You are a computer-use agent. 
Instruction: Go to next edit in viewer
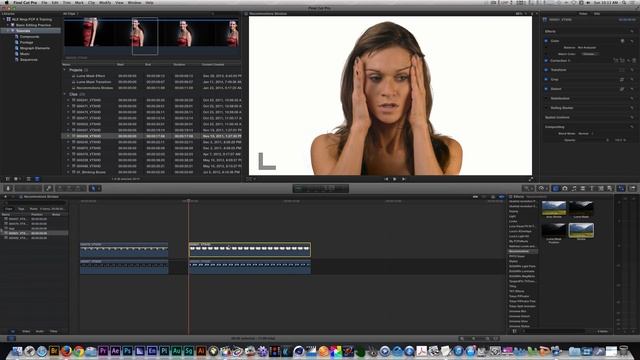[404, 179]
